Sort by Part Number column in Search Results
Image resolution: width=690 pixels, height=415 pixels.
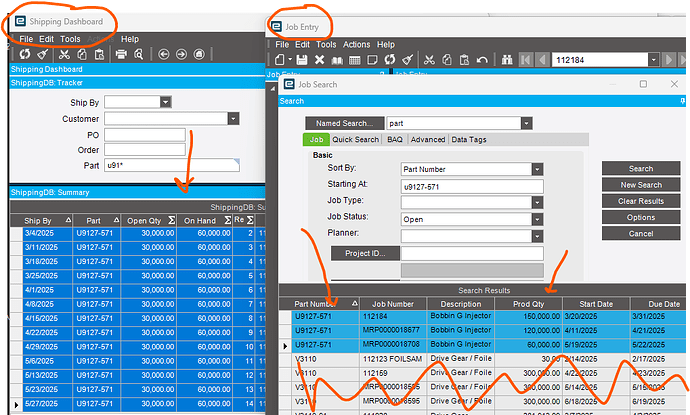point(326,304)
